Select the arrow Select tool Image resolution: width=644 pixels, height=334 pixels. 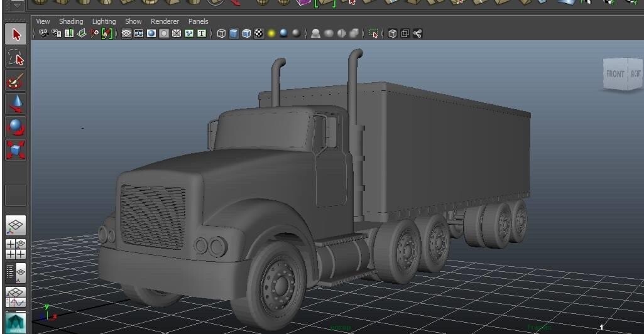[x=16, y=35]
